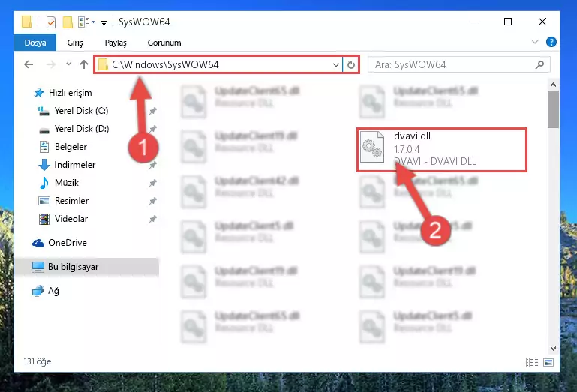Open the Görünüm ribbon tab

coord(164,43)
